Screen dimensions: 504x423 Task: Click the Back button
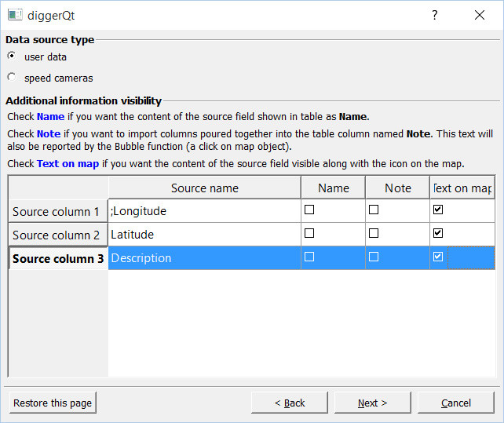tap(290, 403)
